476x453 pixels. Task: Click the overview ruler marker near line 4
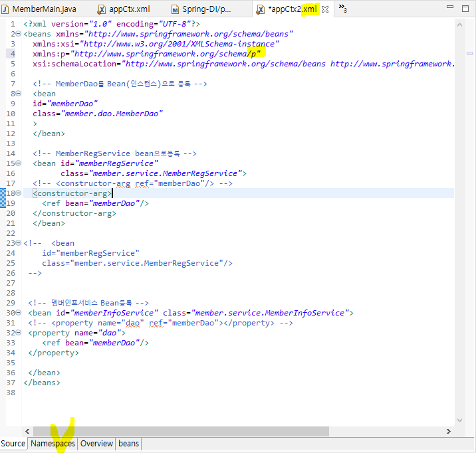click(x=469, y=53)
